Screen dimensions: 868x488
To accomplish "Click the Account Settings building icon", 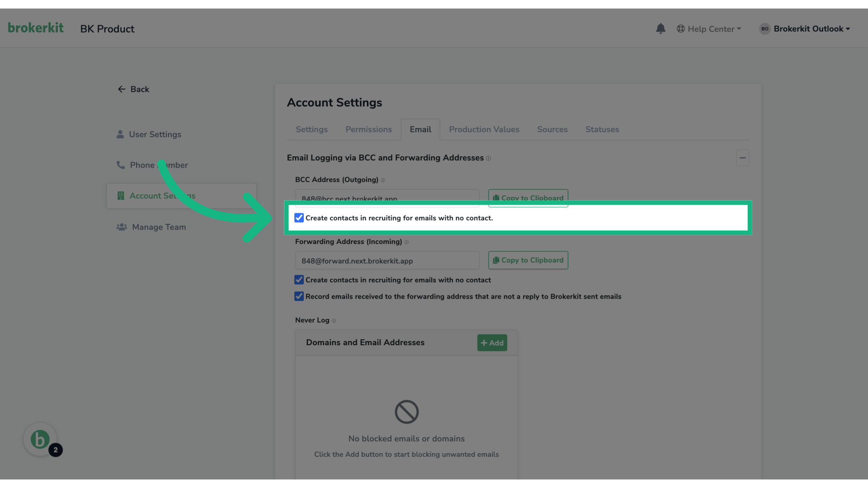I will pyautogui.click(x=121, y=196).
